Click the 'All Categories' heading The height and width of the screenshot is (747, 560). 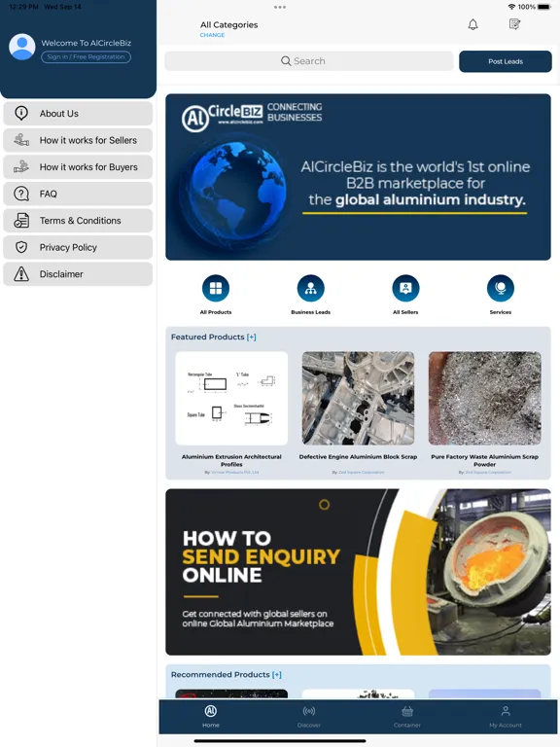[x=229, y=24]
